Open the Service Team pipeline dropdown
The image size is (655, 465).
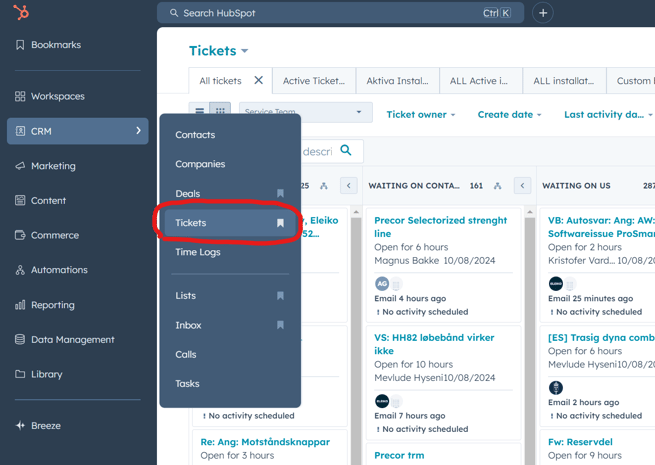tap(305, 112)
